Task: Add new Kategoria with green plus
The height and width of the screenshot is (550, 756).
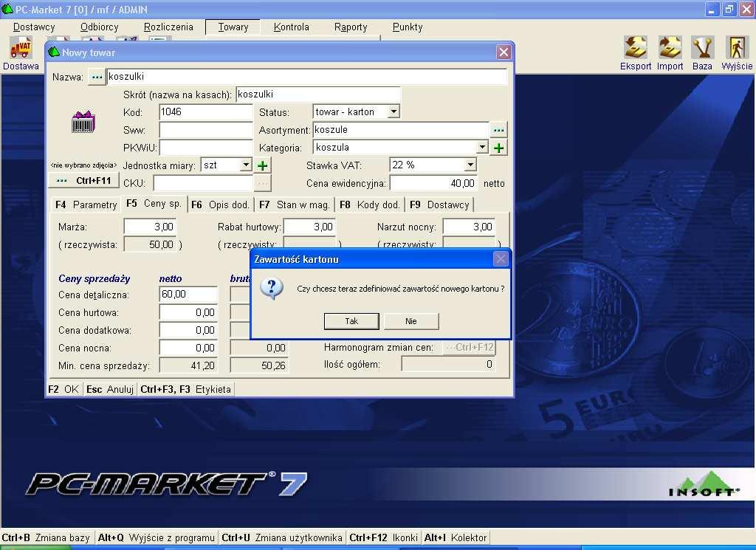Action: pyautogui.click(x=498, y=148)
